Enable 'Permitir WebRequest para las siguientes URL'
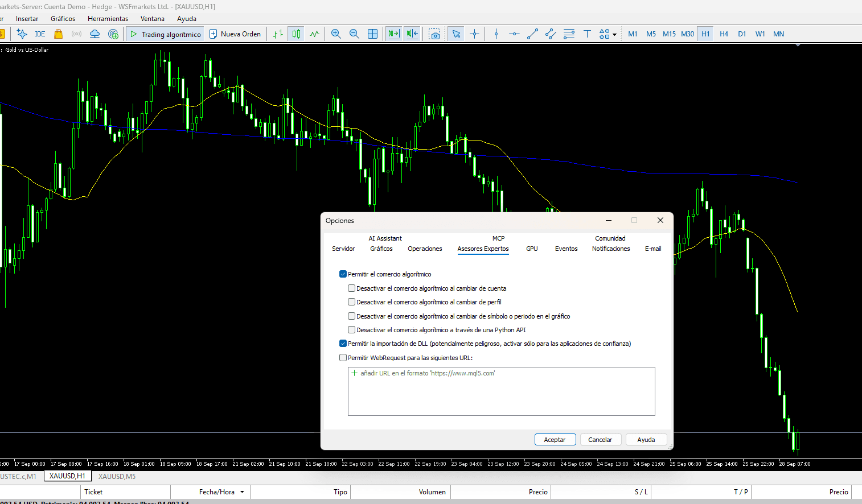 [x=343, y=358]
